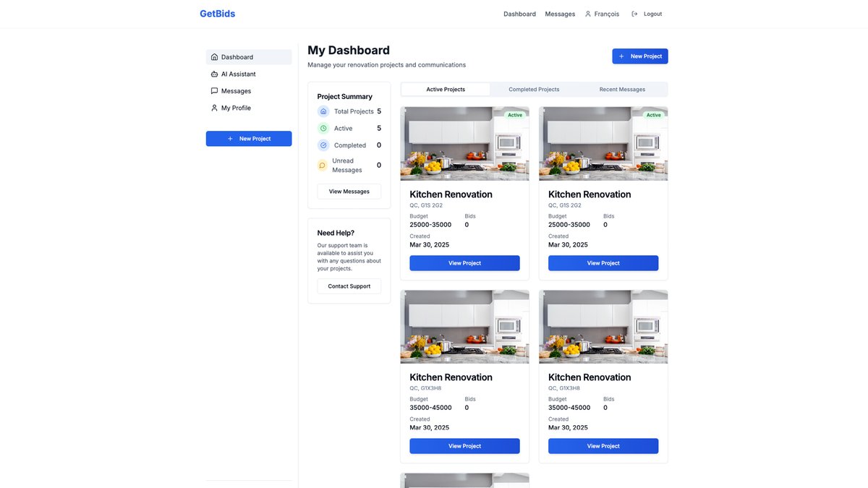Click the sidebar New Project button
The image size is (868, 488).
point(249,139)
